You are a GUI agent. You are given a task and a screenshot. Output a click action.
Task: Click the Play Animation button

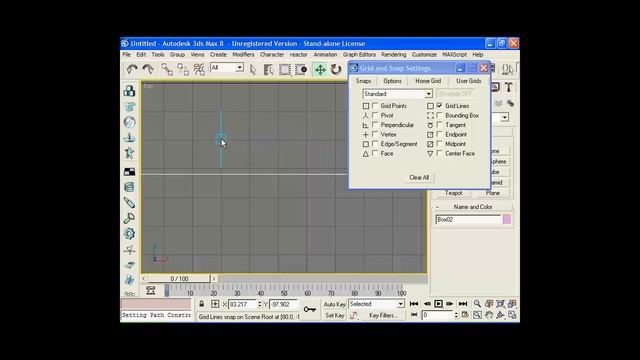click(438, 304)
